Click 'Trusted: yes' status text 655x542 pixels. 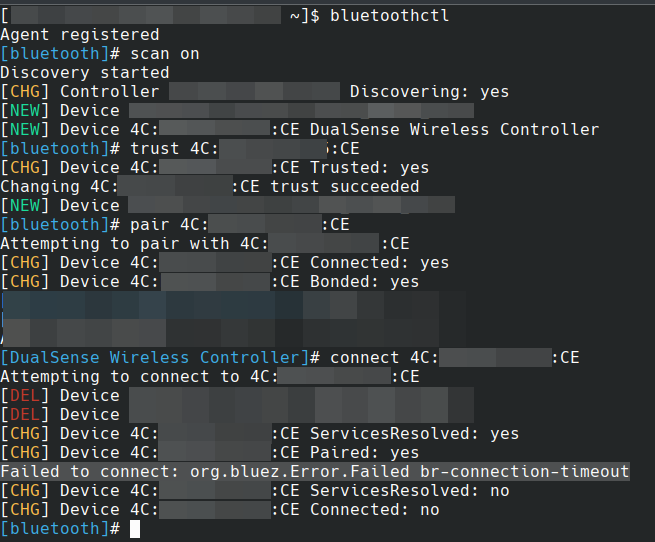[x=369, y=168]
